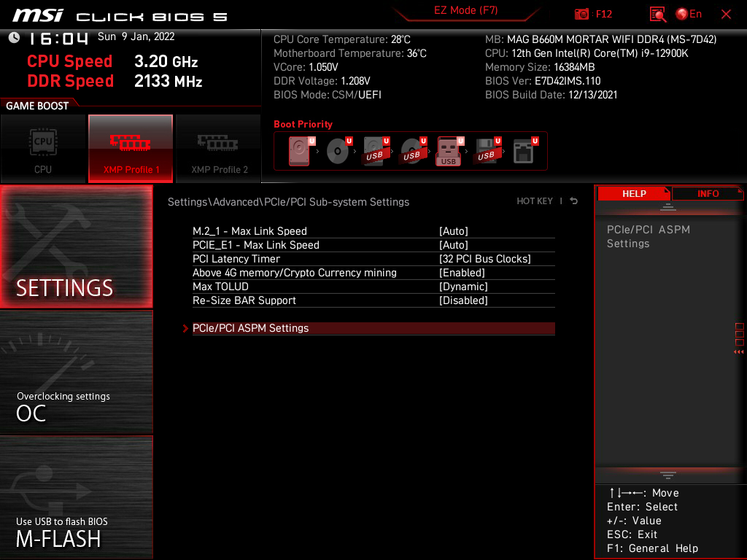Enable XMP Profile 1
The image size is (747, 560).
click(x=131, y=149)
